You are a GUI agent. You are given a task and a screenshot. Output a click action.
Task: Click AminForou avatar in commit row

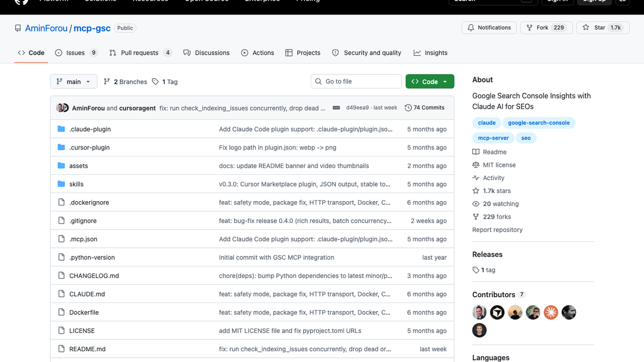click(60, 108)
